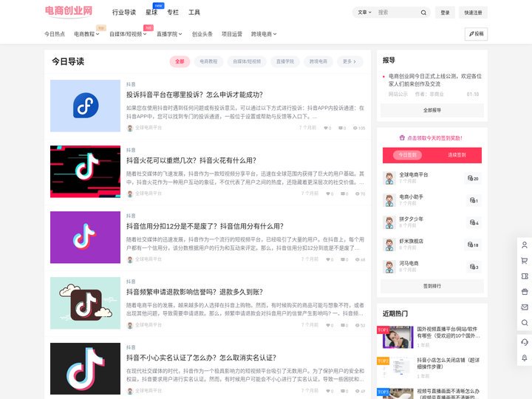The width and height of the screenshot is (532, 399).
Task: Click the search input field in header
Action: [397, 13]
